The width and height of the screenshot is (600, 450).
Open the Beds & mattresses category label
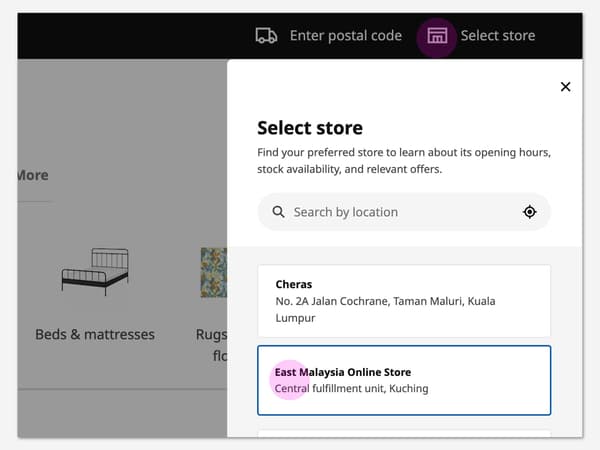tap(95, 334)
